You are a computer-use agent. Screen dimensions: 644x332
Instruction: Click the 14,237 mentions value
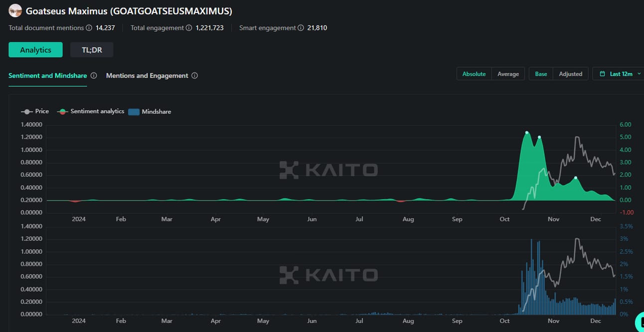105,28
